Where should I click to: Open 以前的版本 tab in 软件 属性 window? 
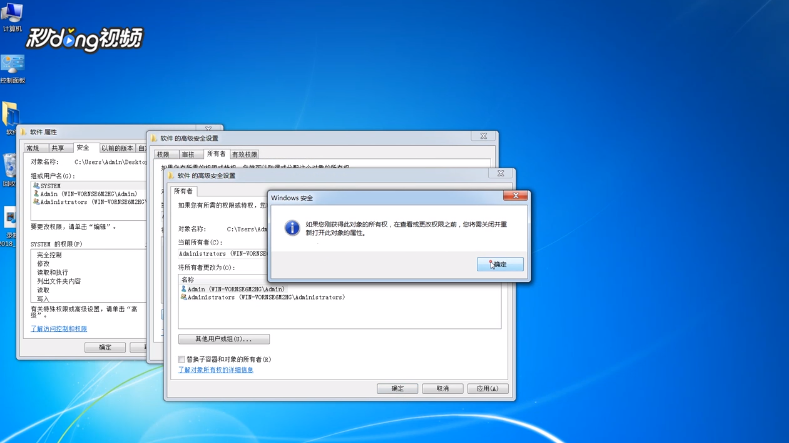pyautogui.click(x=117, y=148)
